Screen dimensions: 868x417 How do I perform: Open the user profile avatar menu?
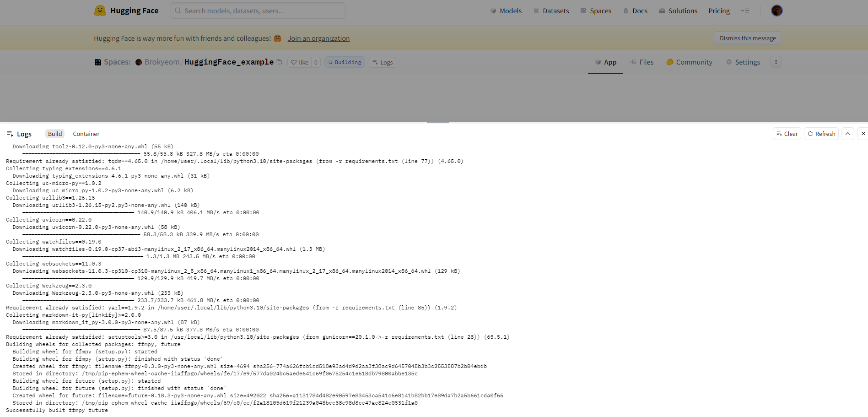pos(777,11)
